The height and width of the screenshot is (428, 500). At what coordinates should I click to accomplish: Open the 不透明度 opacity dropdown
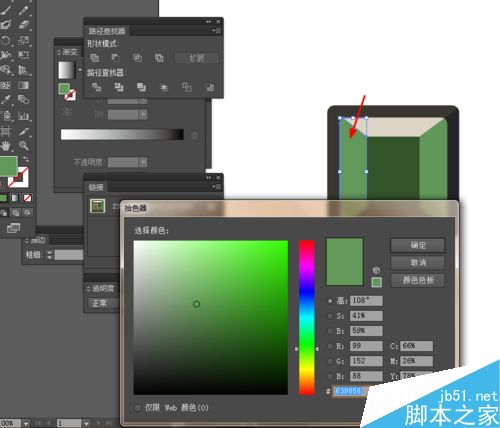coord(143,162)
